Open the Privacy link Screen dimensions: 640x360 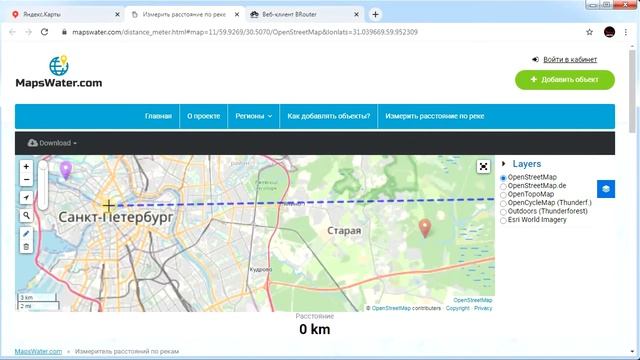(x=483, y=308)
